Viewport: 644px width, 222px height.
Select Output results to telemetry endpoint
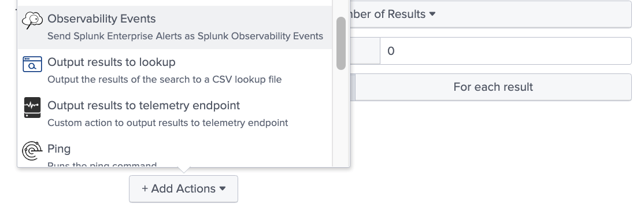pyautogui.click(x=175, y=114)
